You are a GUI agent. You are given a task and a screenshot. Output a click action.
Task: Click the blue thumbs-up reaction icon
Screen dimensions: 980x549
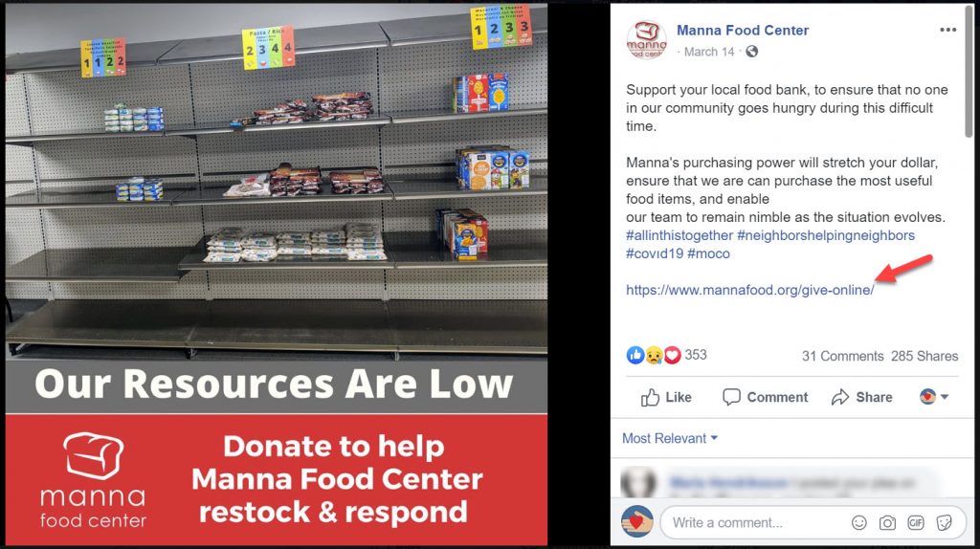tap(635, 356)
